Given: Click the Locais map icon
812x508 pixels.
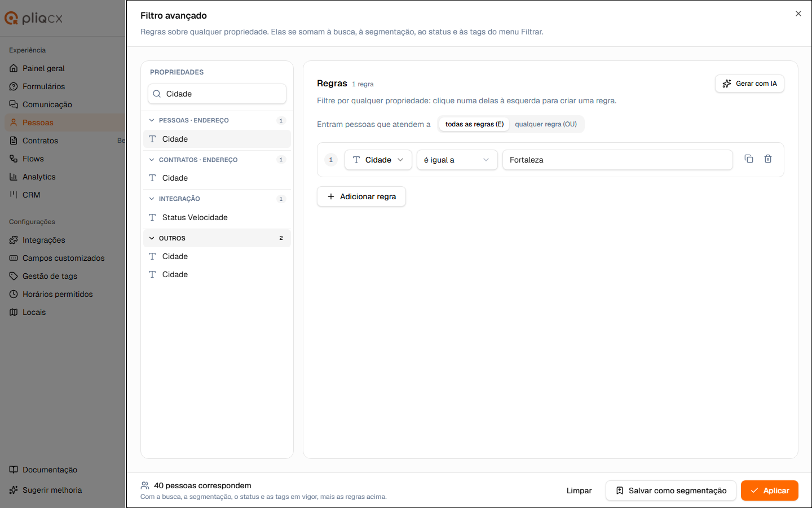Looking at the screenshot, I should [x=14, y=312].
